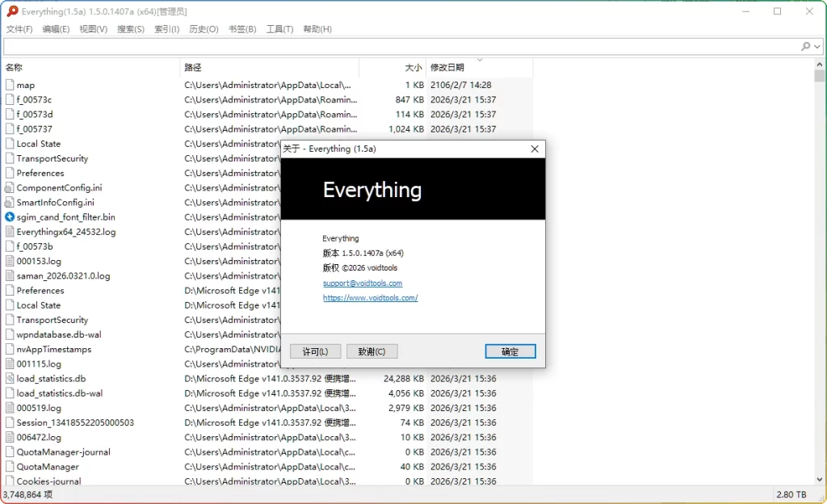Click the icon next to nvAppTimestamps
Viewport: 827px width, 504px height.
[8, 349]
